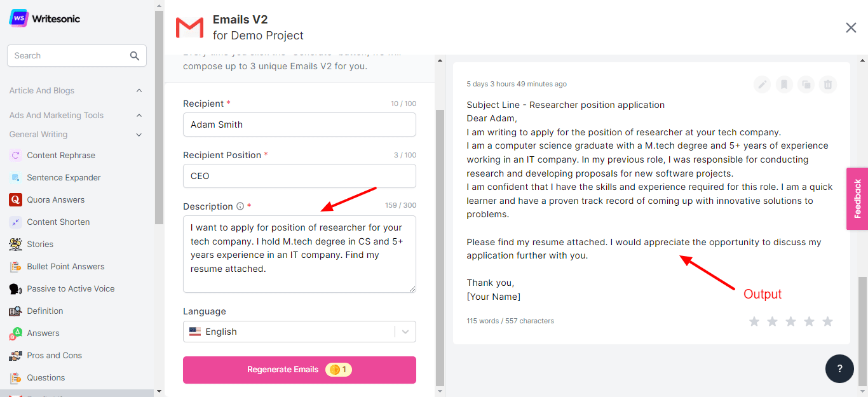Click the edit pencil icon on output
This screenshot has height=397, width=868.
click(762, 84)
